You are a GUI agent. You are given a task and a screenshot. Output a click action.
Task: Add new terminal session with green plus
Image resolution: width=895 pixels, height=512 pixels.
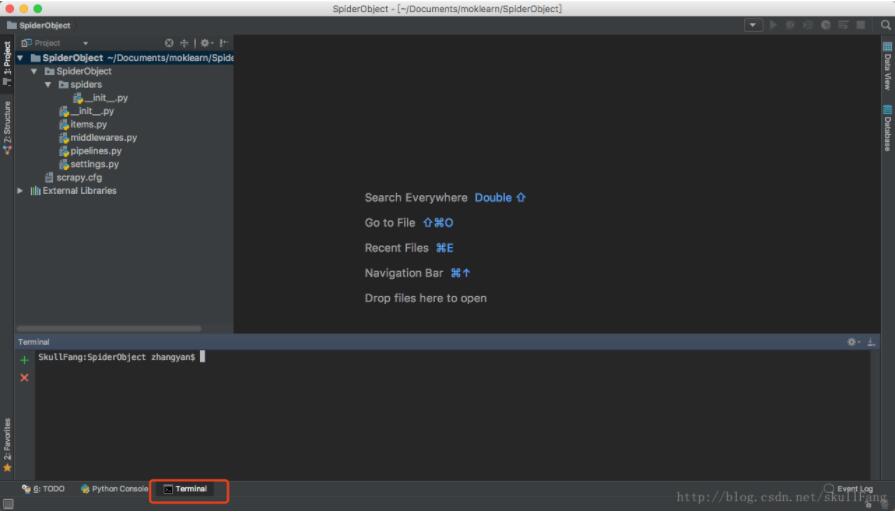pyautogui.click(x=25, y=360)
